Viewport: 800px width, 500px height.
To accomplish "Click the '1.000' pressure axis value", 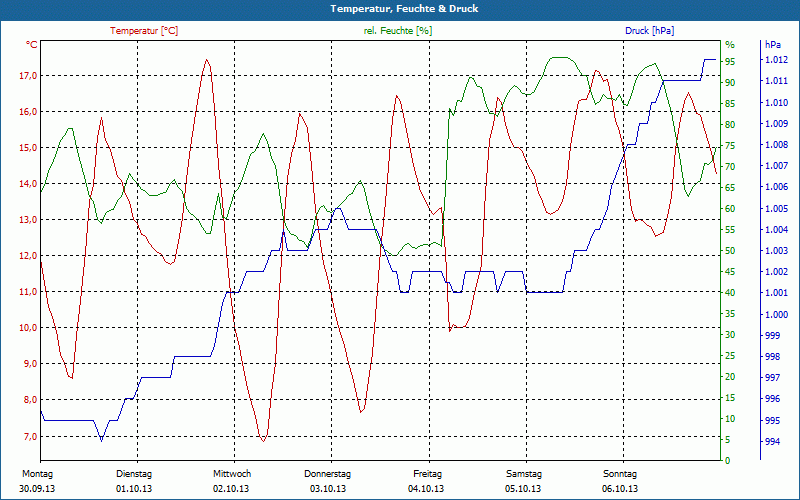I will pyautogui.click(x=775, y=315).
